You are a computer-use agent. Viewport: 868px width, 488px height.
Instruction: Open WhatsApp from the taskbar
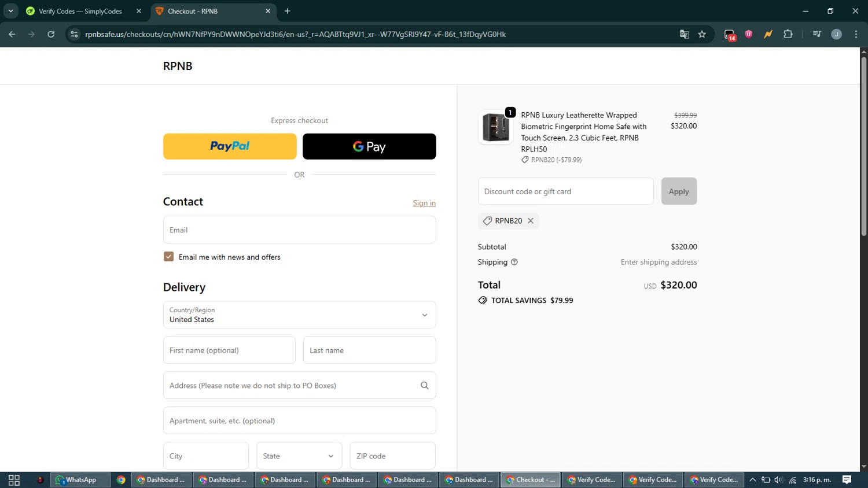coord(80,480)
